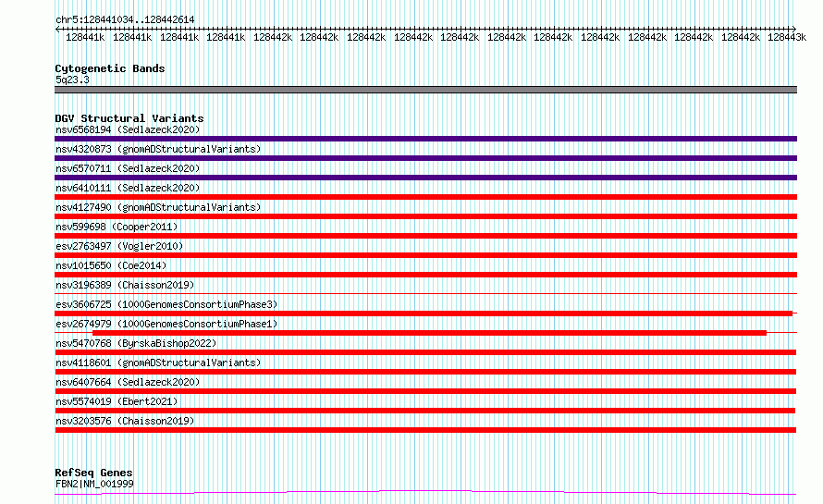Click the red bar under nsv599698
The height and width of the screenshot is (504, 823).
point(425,236)
